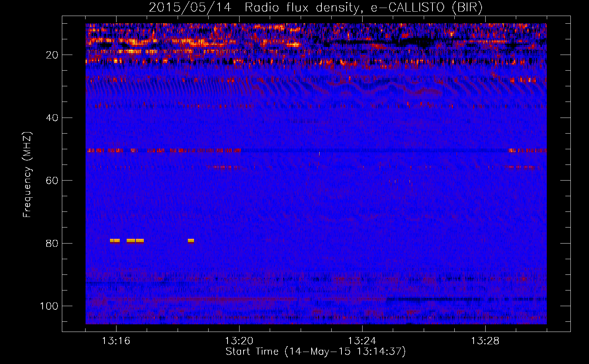This screenshot has height=364, width=589.
Task: Click the plot title 'Radio flux density, e-CALLISTO (BIR)'
Action: click(x=364, y=8)
